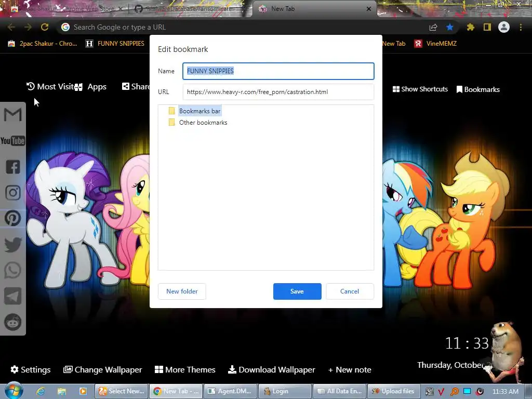Click the Cancel button
532x399 pixels.
click(x=350, y=291)
